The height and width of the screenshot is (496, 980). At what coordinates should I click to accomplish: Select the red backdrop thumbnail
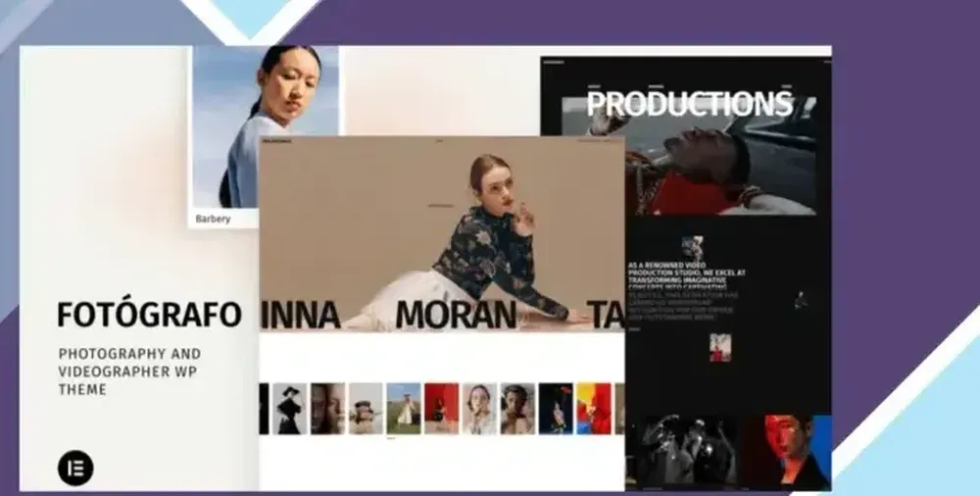point(441,409)
